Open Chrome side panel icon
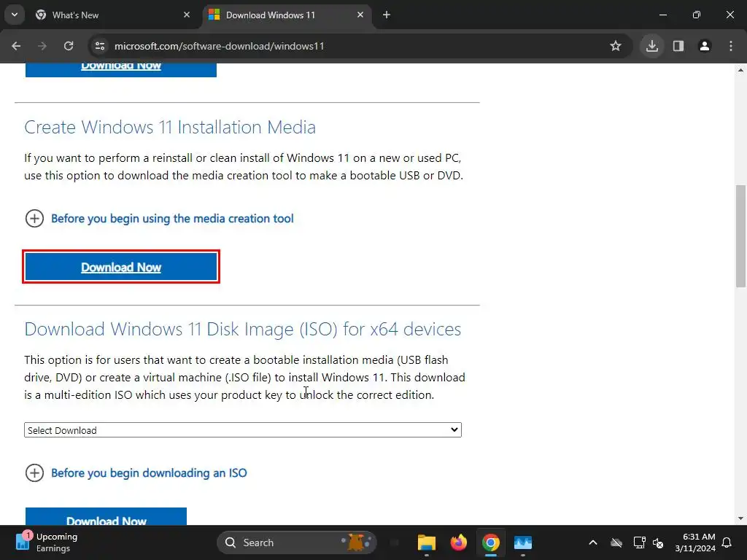 tap(678, 46)
